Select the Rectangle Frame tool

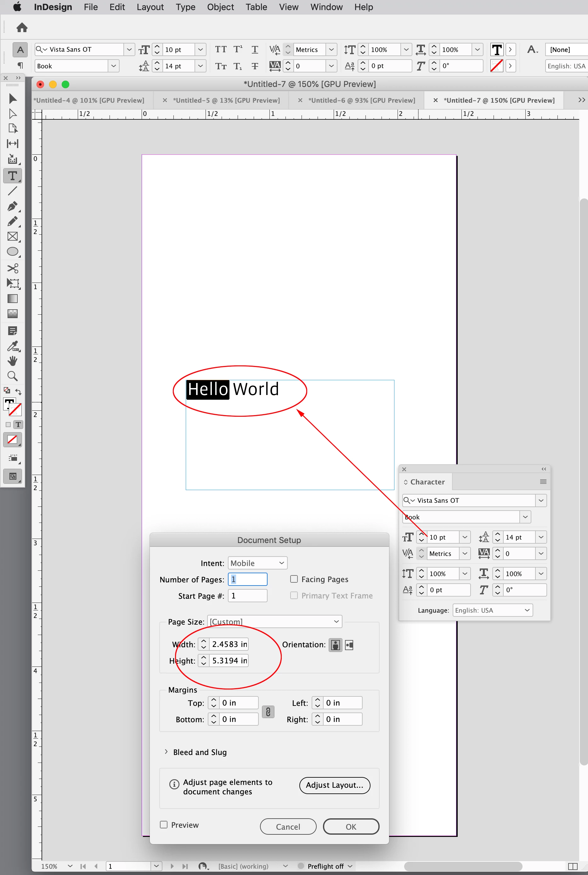tap(12, 236)
